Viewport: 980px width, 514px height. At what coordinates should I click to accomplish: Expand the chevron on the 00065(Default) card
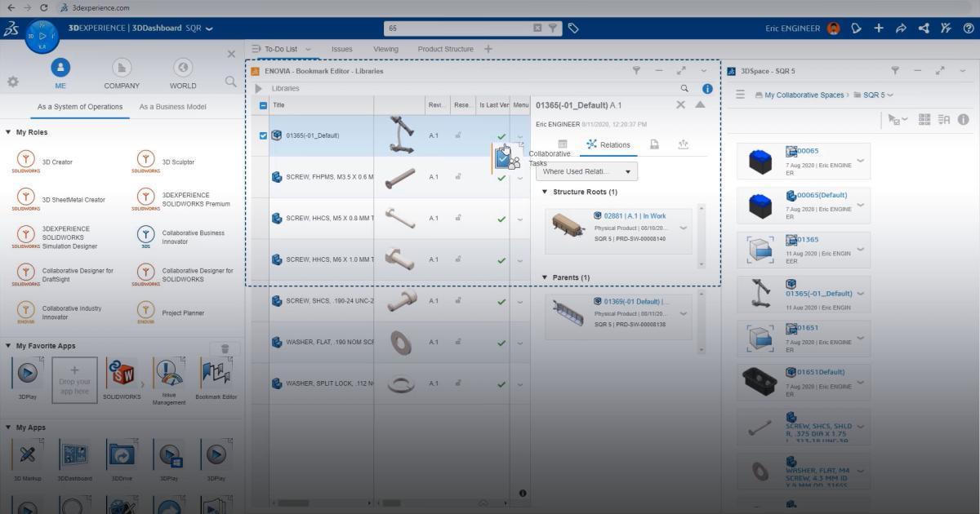[x=860, y=205]
